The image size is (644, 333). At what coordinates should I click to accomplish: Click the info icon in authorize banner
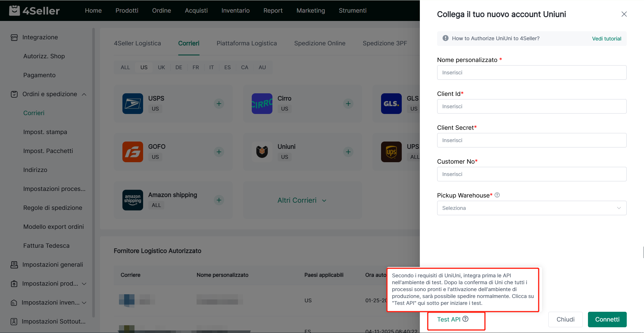pyautogui.click(x=445, y=38)
